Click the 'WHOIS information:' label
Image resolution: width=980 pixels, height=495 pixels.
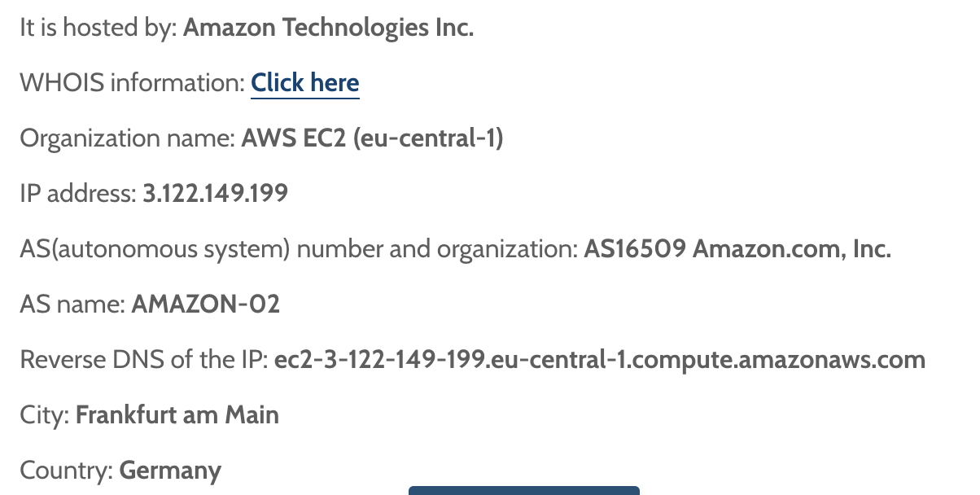[132, 83]
